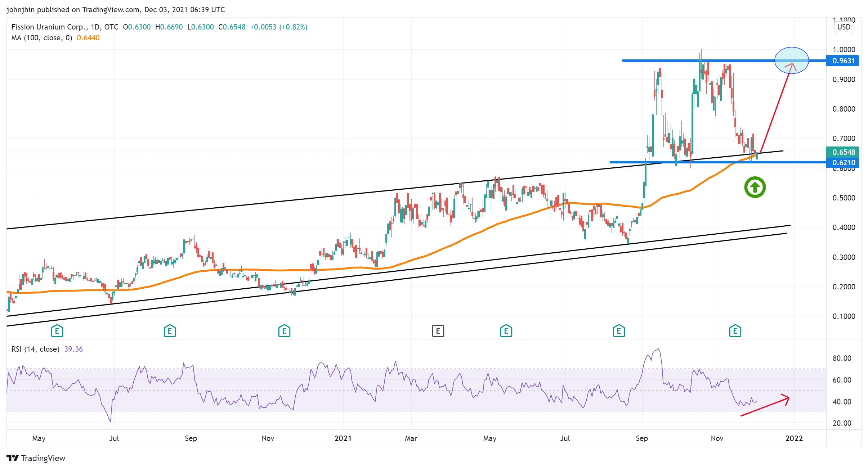Open the USD currency selector
The height and width of the screenshot is (469, 868).
tap(844, 27)
